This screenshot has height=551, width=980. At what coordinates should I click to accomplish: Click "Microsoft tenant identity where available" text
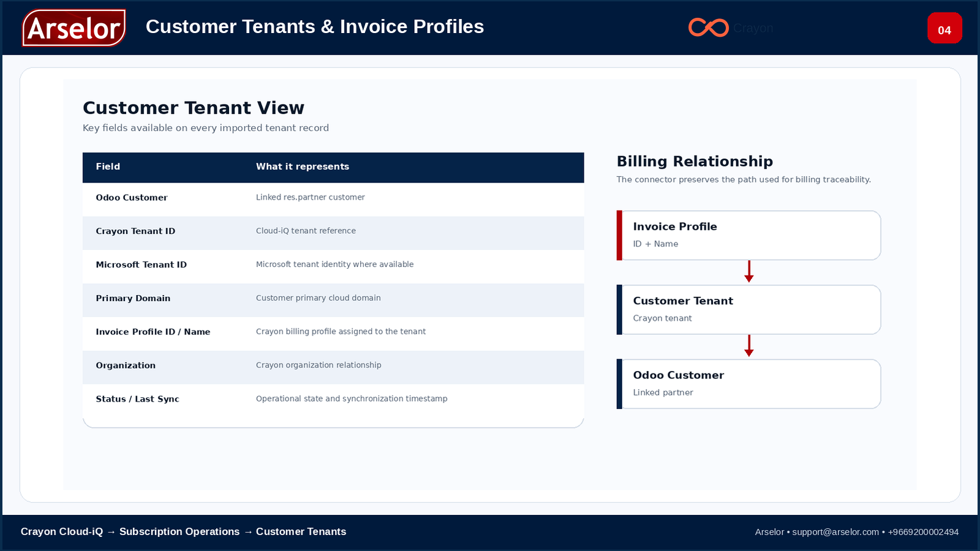tap(335, 264)
